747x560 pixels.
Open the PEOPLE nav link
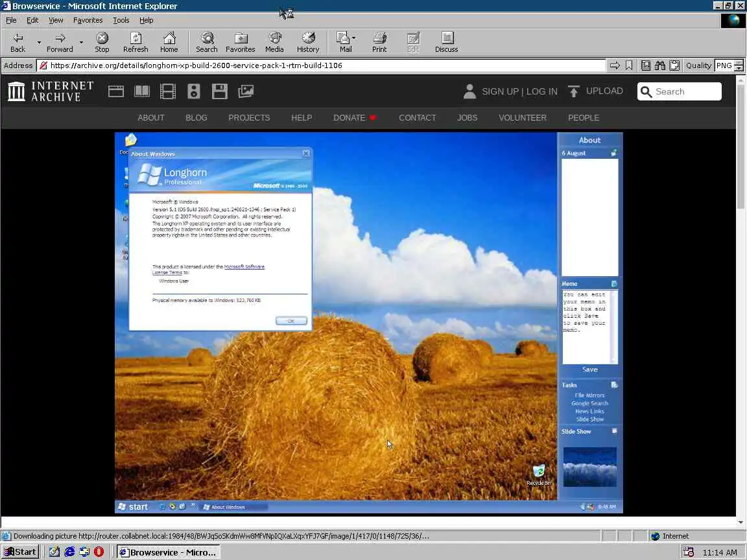click(x=584, y=117)
